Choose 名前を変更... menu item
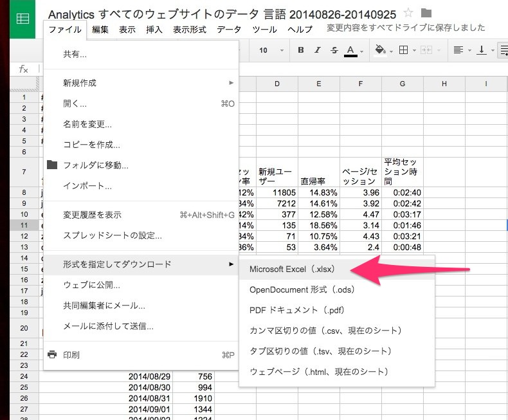 [141, 124]
